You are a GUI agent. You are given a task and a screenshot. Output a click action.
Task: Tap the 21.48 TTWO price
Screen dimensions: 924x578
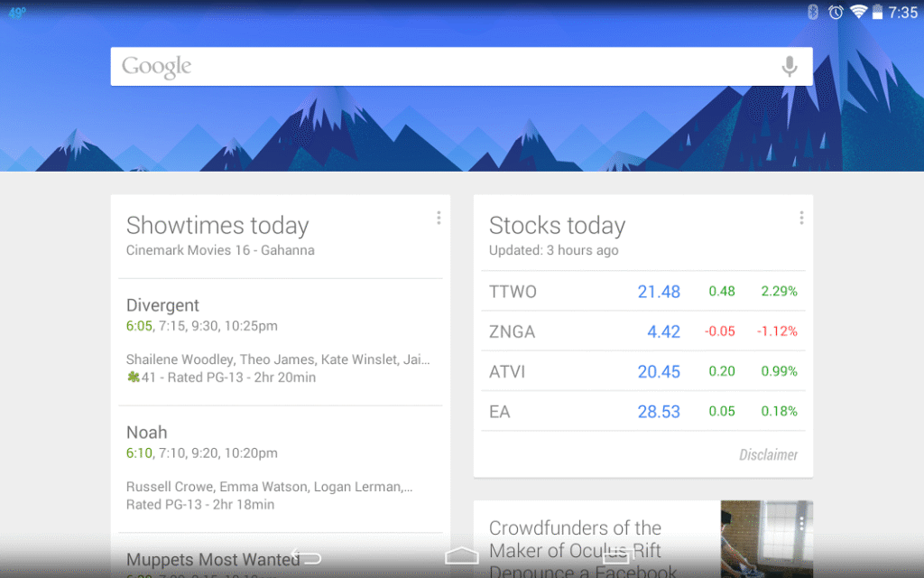click(659, 292)
